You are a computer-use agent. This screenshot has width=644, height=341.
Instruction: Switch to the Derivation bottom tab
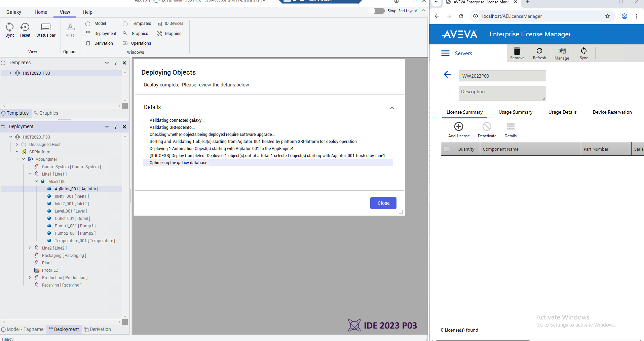point(98,329)
